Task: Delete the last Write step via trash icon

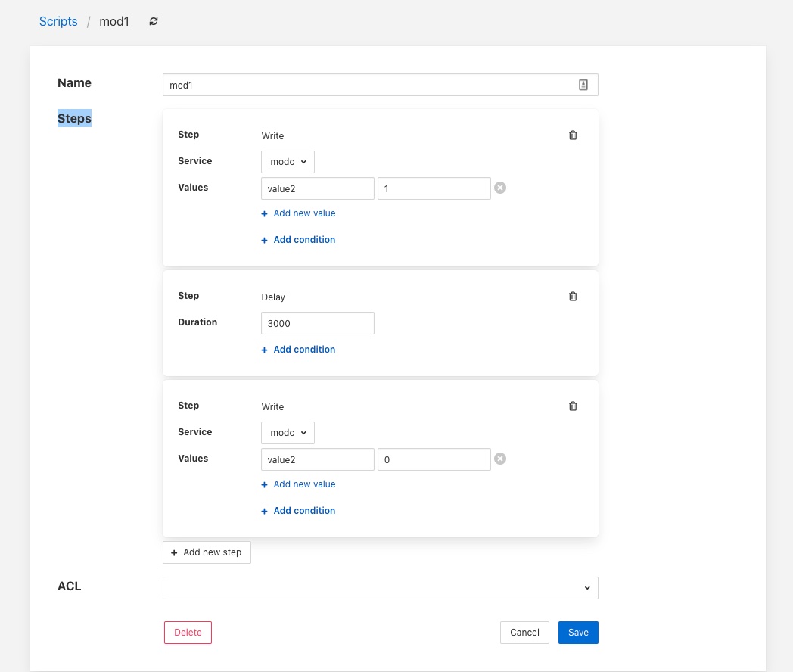Action: point(573,406)
